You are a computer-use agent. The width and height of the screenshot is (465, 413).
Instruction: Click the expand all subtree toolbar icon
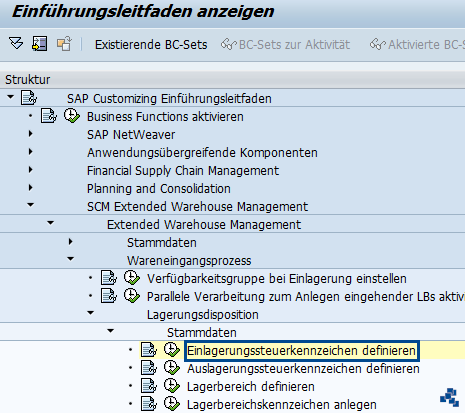coord(16,44)
